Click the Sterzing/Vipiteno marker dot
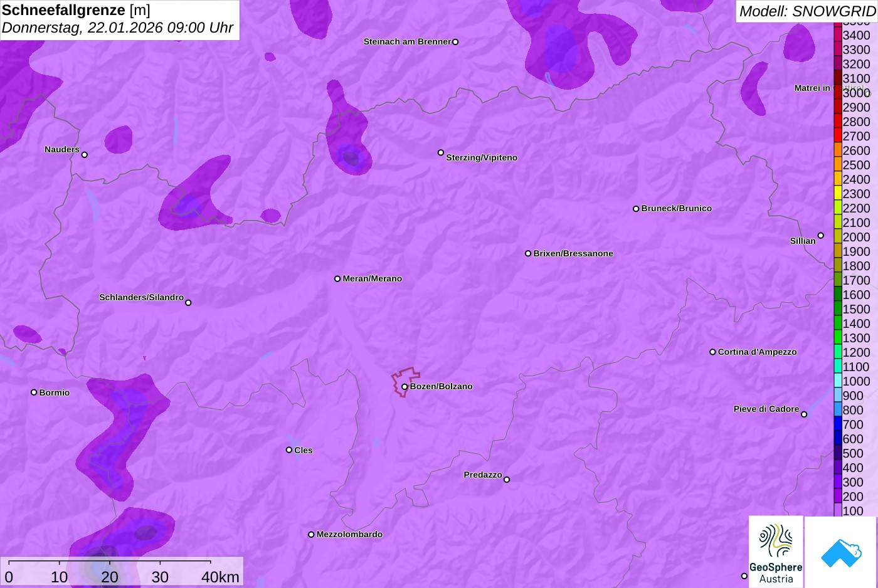Image resolution: width=878 pixels, height=588 pixels. click(x=441, y=152)
